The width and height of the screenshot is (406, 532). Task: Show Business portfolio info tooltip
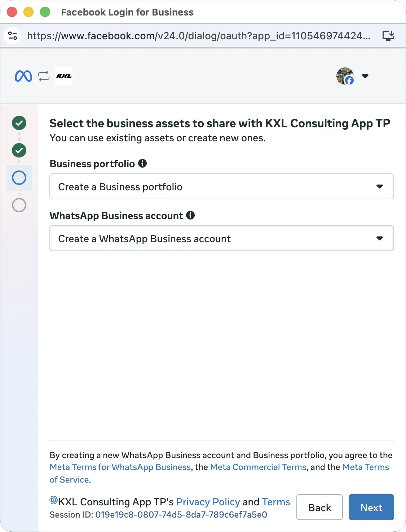click(x=142, y=163)
